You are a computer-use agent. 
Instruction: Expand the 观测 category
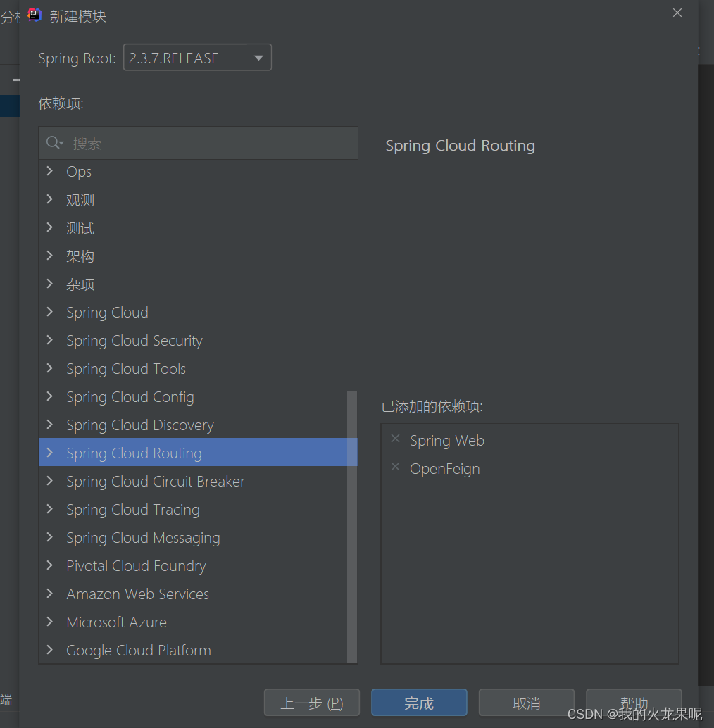click(50, 199)
